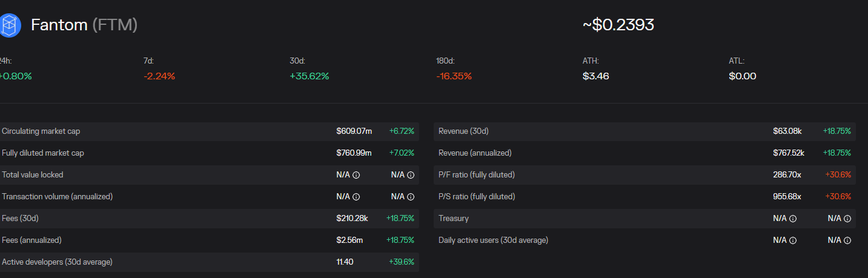The width and height of the screenshot is (868, 278).
Task: Click the 180d: period label
Action: [445, 61]
